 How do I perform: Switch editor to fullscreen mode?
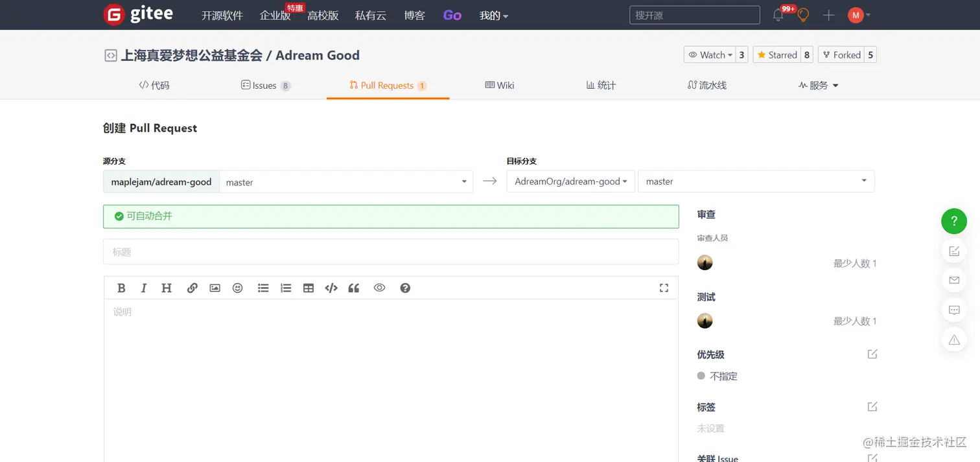point(664,288)
